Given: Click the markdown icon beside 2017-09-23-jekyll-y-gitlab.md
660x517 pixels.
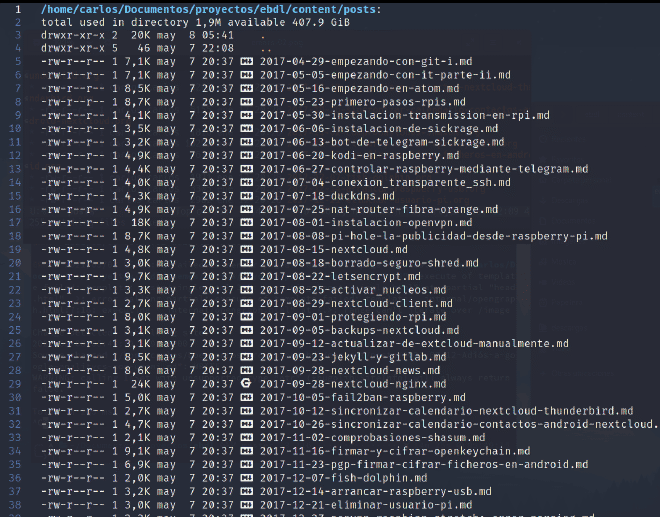Looking at the screenshot, I should pyautogui.click(x=247, y=357).
